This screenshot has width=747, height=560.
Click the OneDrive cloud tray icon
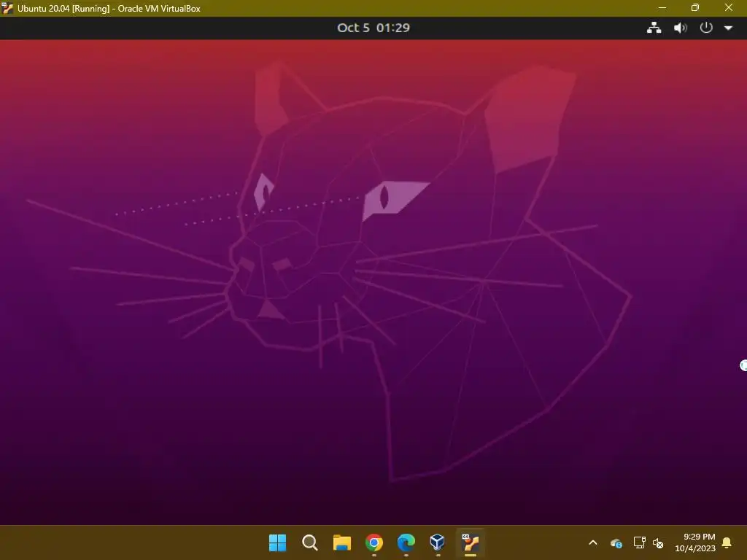[x=616, y=542]
